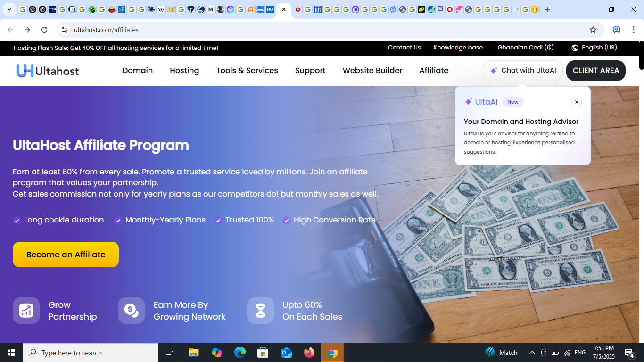
Task: Open the Wi-Fi network tray icon
Action: (x=567, y=353)
